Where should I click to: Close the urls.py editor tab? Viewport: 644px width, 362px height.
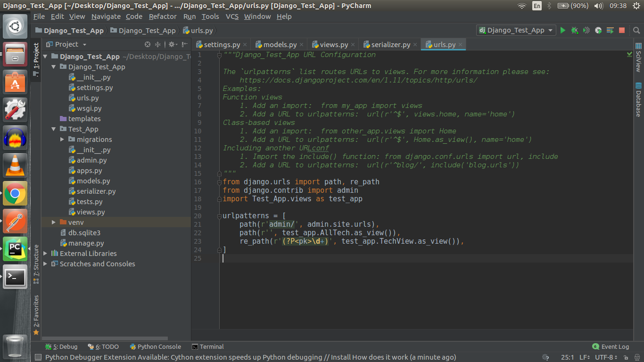461,45
